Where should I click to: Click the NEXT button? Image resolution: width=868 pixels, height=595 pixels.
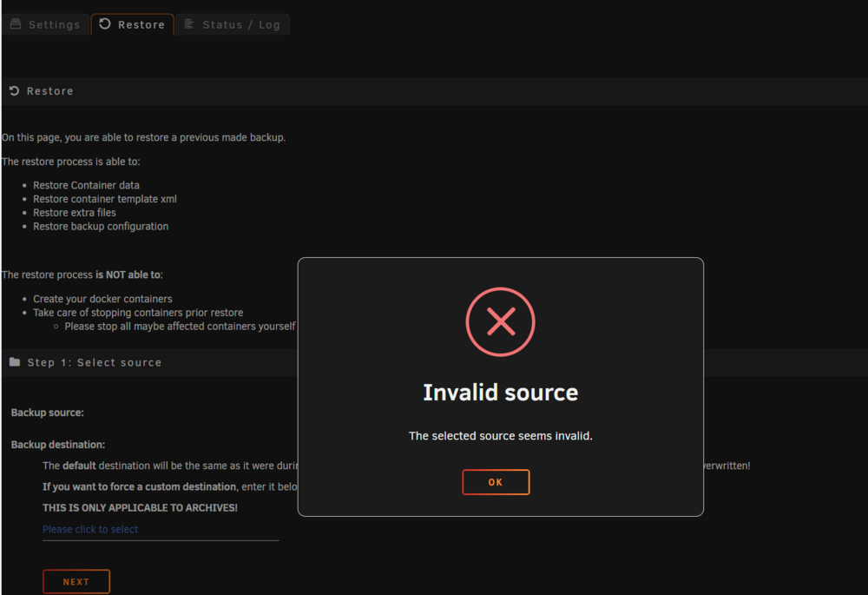[x=76, y=582]
